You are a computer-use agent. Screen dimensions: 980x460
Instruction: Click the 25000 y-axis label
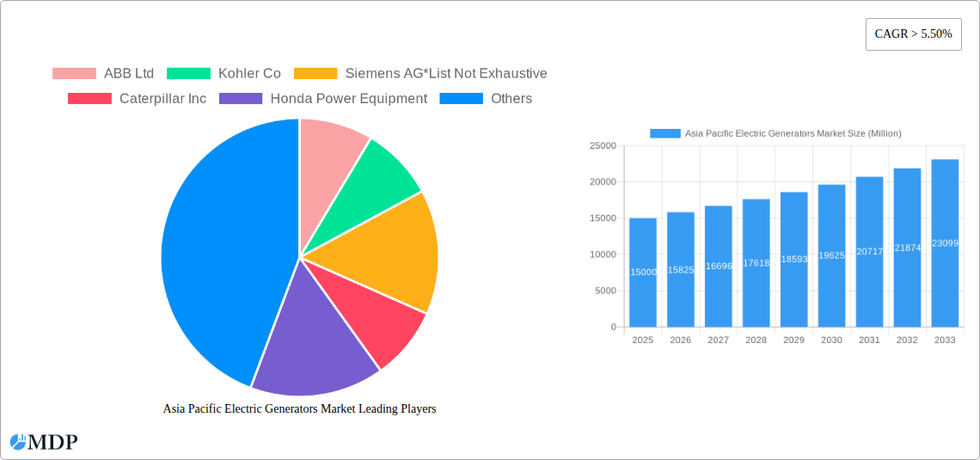coord(603,145)
